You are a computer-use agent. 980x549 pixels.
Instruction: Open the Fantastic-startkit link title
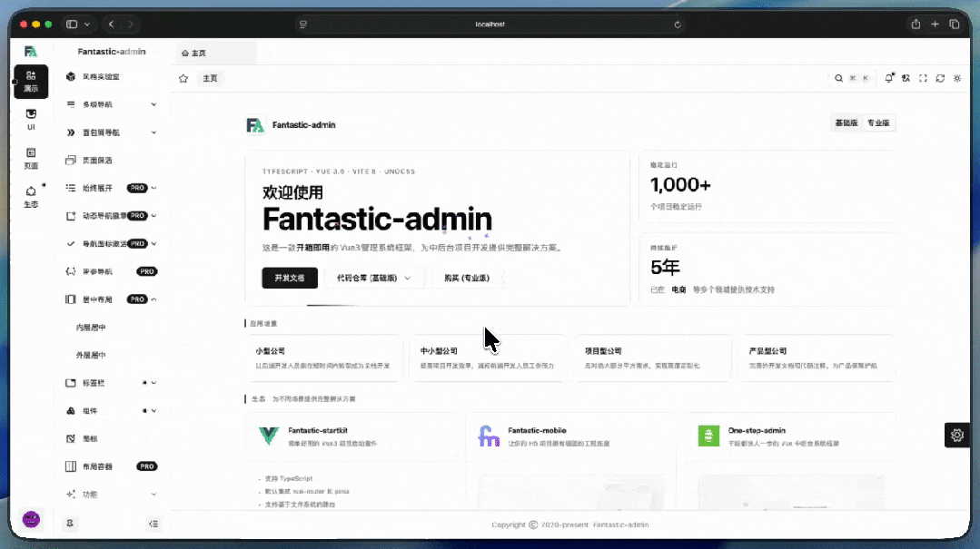click(x=318, y=430)
